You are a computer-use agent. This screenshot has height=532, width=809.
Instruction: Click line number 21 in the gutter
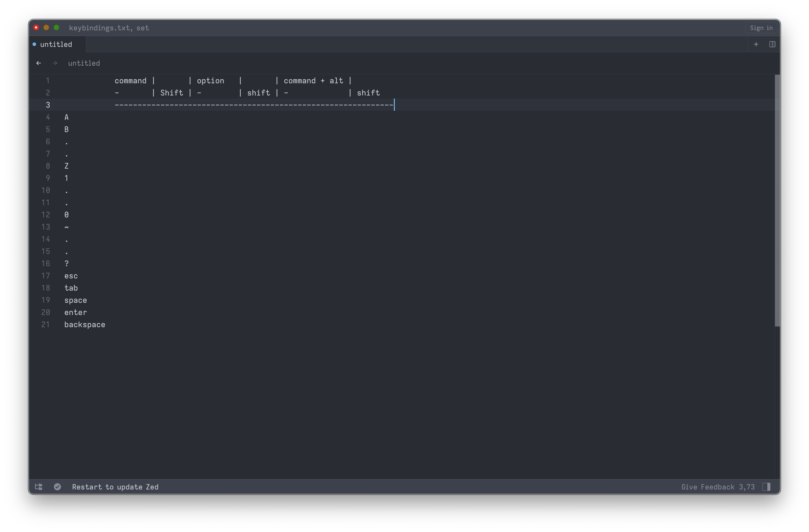click(45, 325)
